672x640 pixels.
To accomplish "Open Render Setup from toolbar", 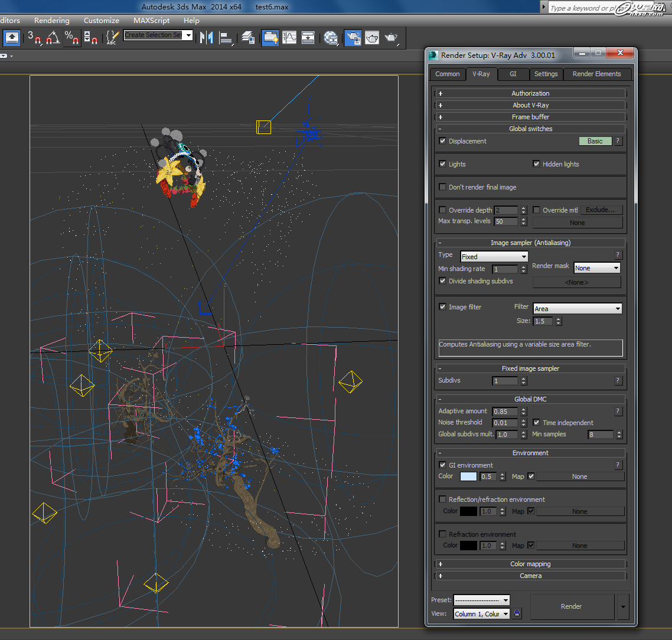I will [x=353, y=38].
